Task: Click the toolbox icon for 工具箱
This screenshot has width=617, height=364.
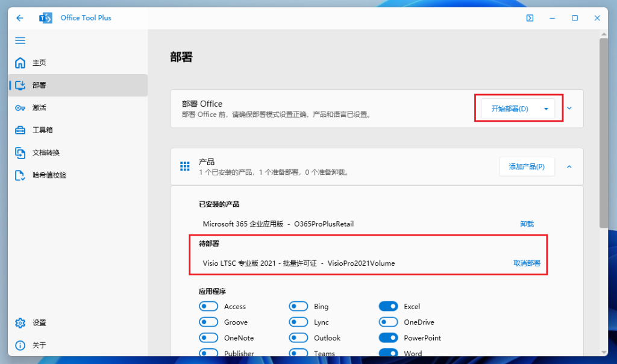Action: tap(20, 130)
